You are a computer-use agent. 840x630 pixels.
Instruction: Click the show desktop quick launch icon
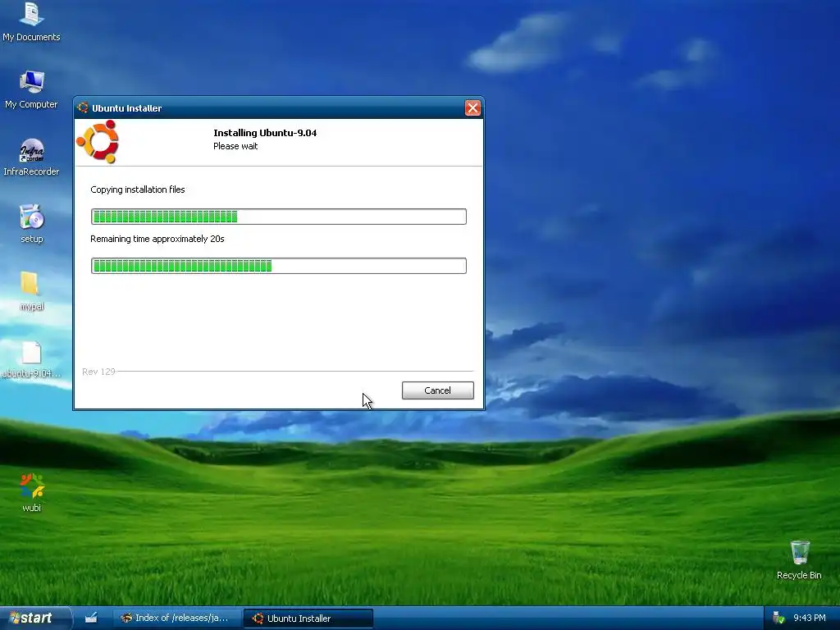click(x=91, y=618)
